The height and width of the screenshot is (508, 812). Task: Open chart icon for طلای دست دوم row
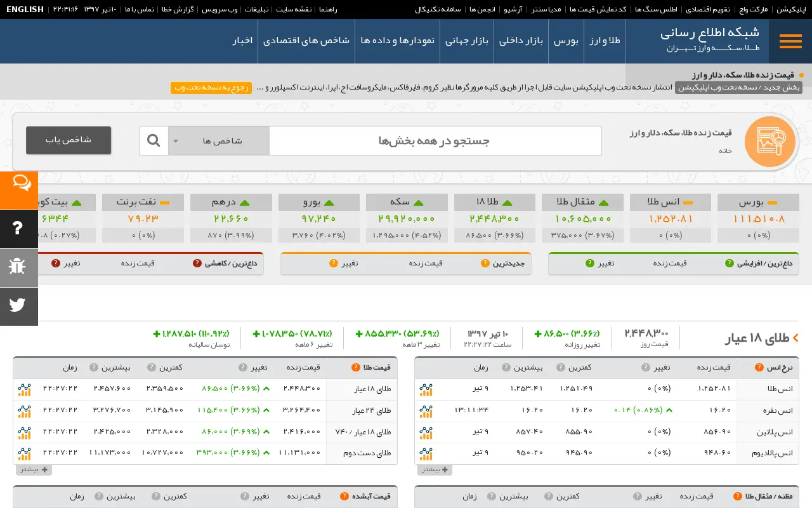pyautogui.click(x=24, y=454)
